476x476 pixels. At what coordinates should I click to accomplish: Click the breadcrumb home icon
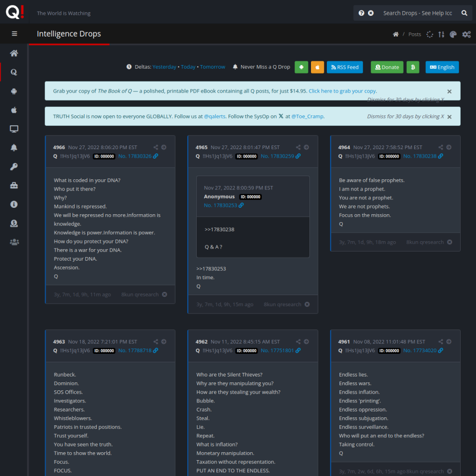tap(396, 34)
